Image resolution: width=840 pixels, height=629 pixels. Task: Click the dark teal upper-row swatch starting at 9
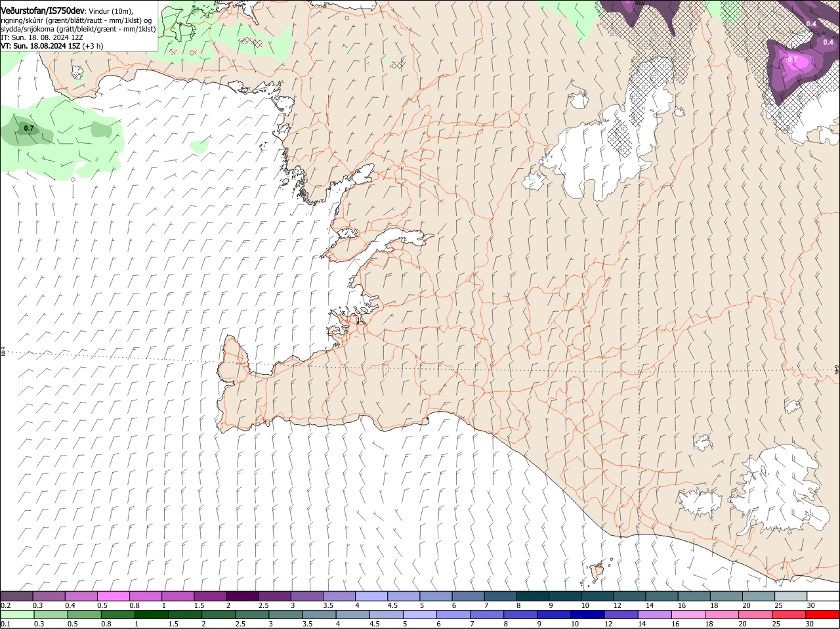point(565,596)
